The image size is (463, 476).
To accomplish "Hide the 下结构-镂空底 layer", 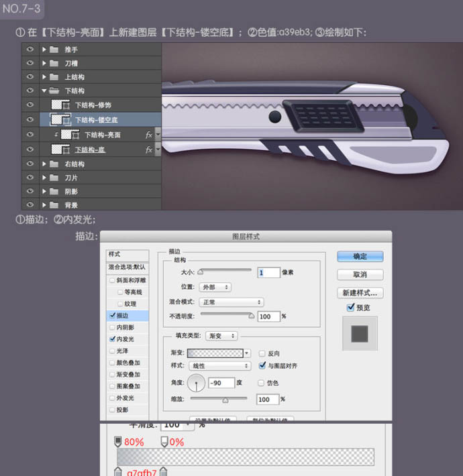I will tap(30, 119).
